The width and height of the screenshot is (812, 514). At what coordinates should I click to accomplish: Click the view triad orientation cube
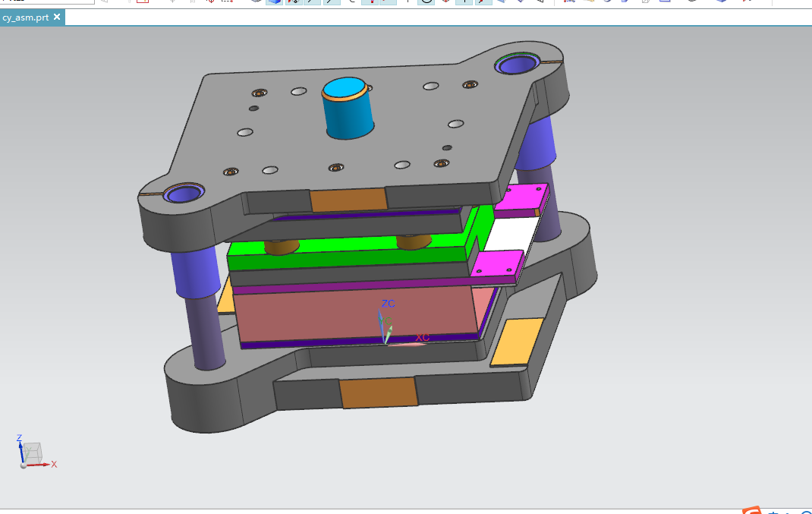pos(32,453)
